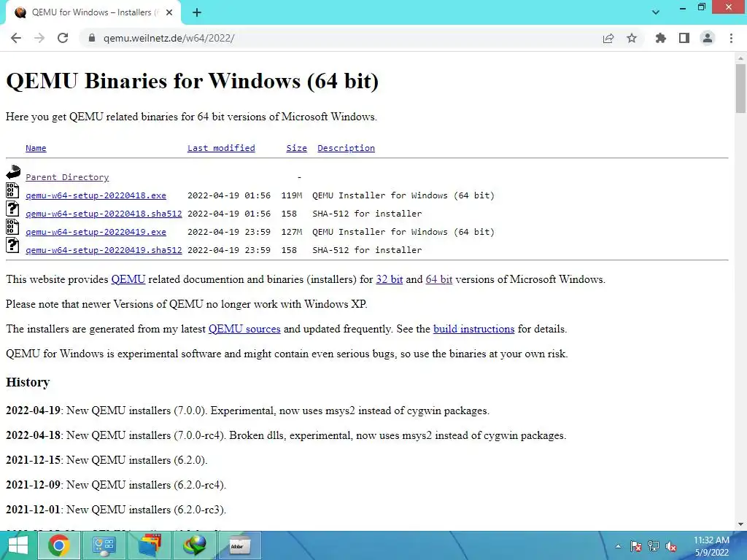Open the Internet Download Manager taskbar icon

click(x=194, y=545)
